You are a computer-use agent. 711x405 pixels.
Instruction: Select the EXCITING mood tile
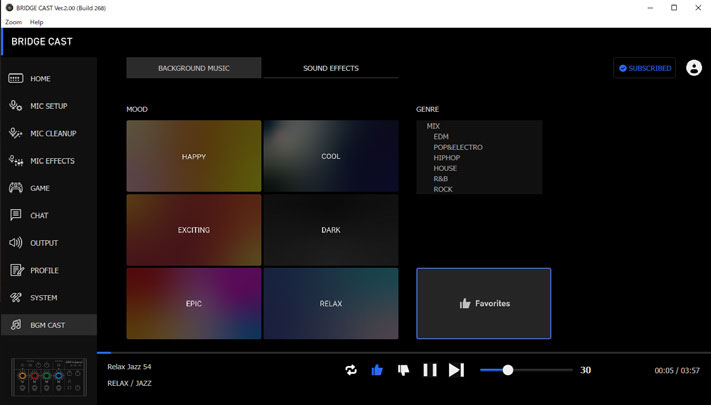(194, 230)
